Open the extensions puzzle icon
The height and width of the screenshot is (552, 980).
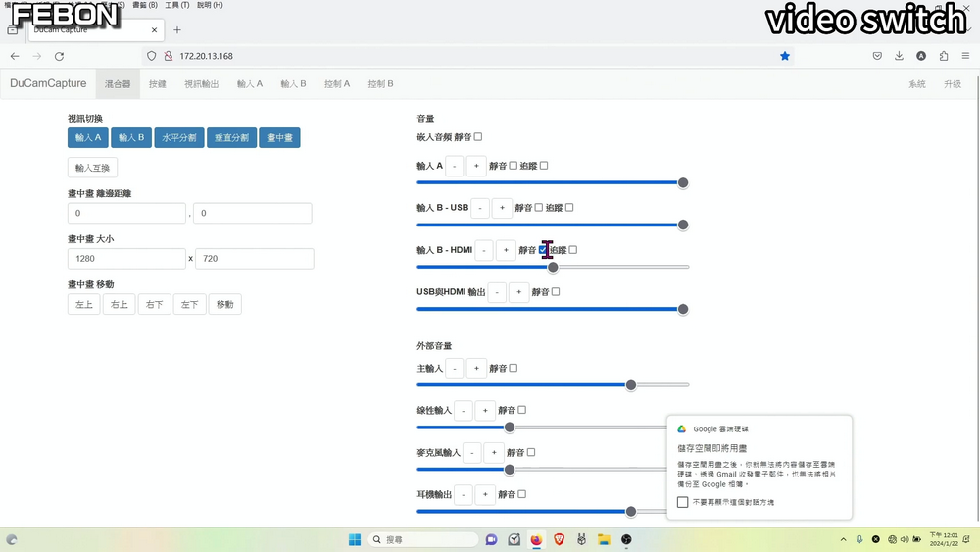point(944,56)
